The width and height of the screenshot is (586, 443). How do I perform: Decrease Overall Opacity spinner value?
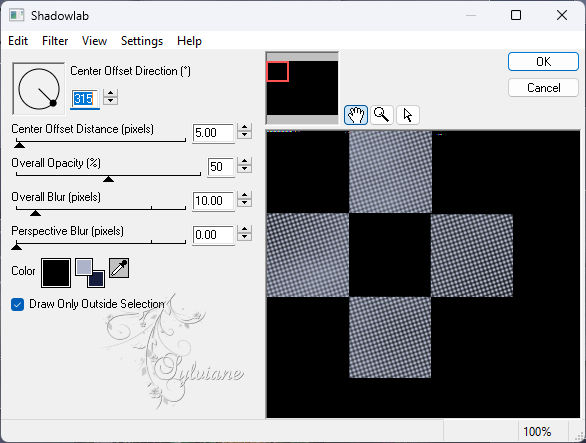[244, 170]
